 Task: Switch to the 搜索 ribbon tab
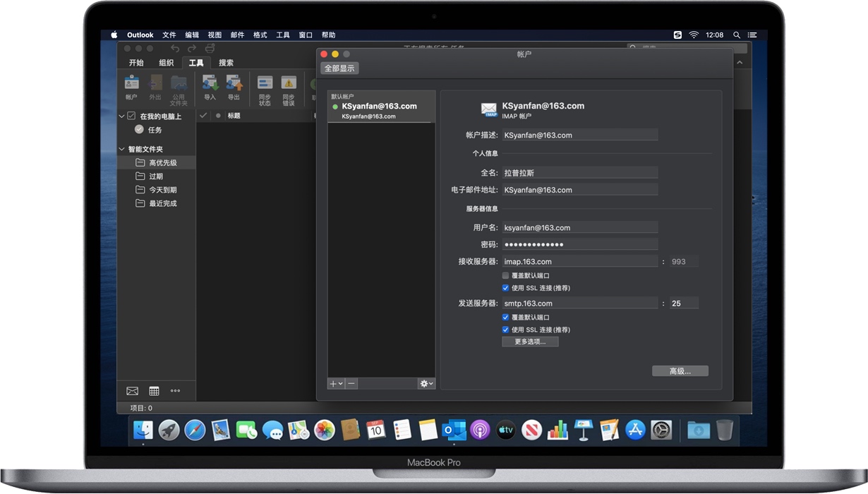pos(227,63)
